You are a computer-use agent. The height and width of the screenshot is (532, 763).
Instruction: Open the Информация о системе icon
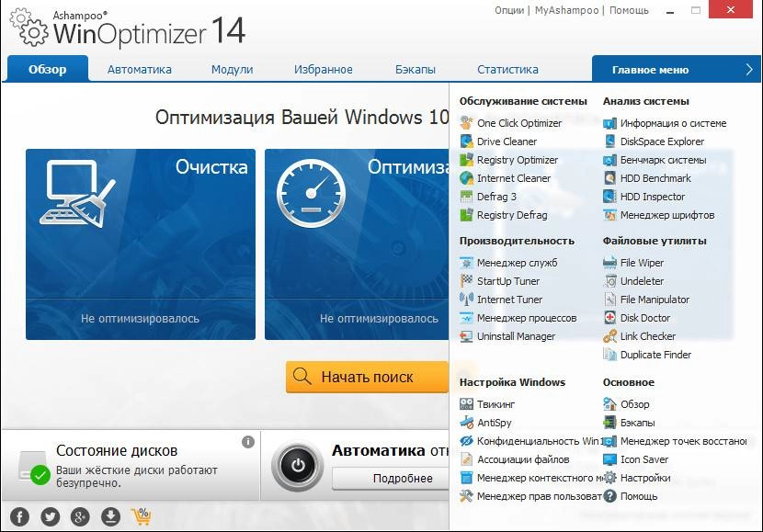coord(609,123)
